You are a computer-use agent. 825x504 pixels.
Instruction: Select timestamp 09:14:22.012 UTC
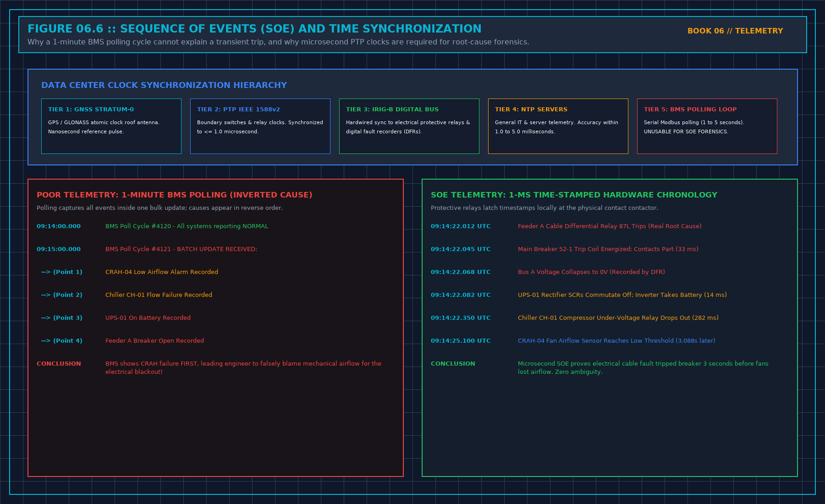[461, 226]
